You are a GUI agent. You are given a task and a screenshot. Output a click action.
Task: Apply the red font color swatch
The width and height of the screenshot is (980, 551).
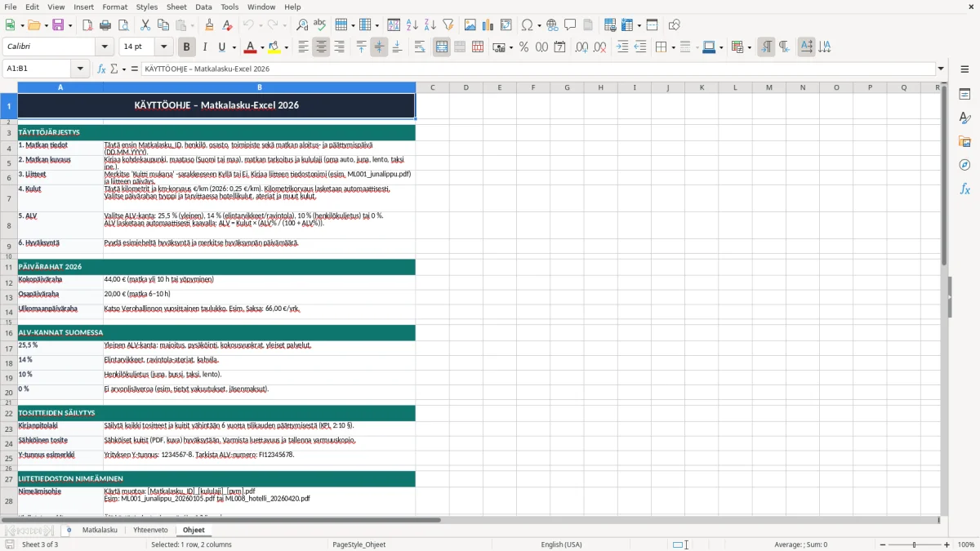click(x=250, y=47)
